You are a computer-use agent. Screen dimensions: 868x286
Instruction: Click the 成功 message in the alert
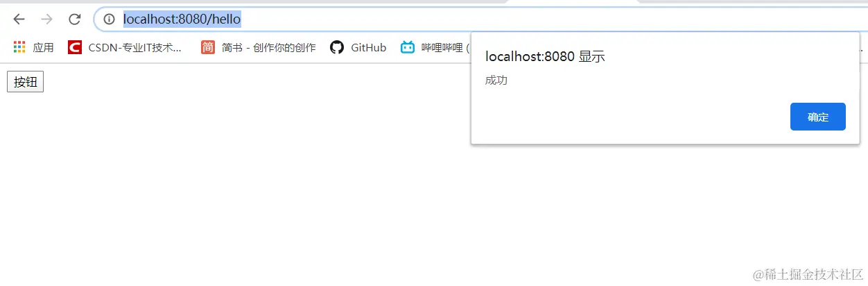496,81
